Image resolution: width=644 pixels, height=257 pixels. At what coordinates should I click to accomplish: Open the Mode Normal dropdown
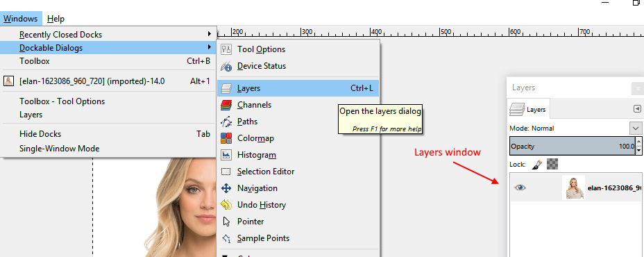pos(636,128)
